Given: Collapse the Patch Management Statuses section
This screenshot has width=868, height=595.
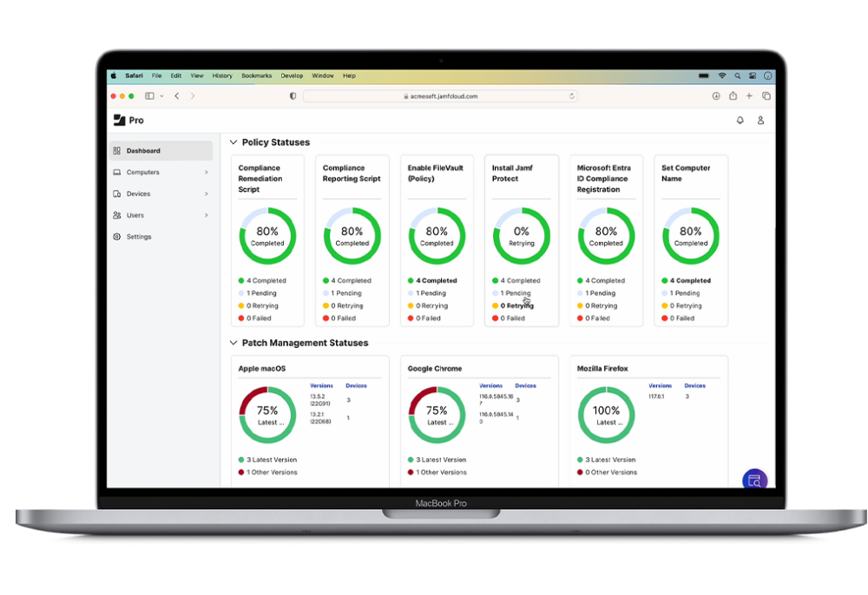Looking at the screenshot, I should pos(233,343).
